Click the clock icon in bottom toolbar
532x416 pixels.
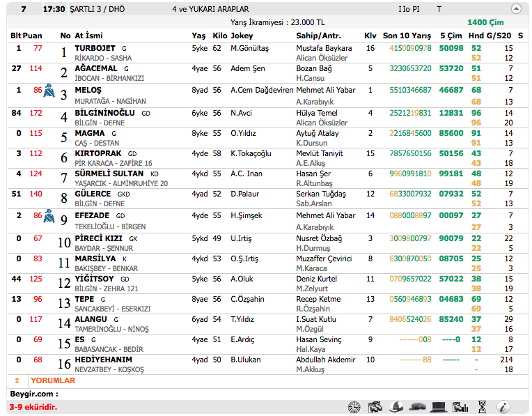pyautogui.click(x=354, y=407)
